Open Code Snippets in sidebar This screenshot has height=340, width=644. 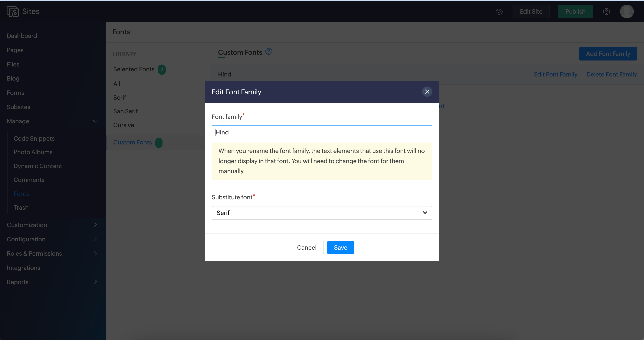(x=34, y=138)
